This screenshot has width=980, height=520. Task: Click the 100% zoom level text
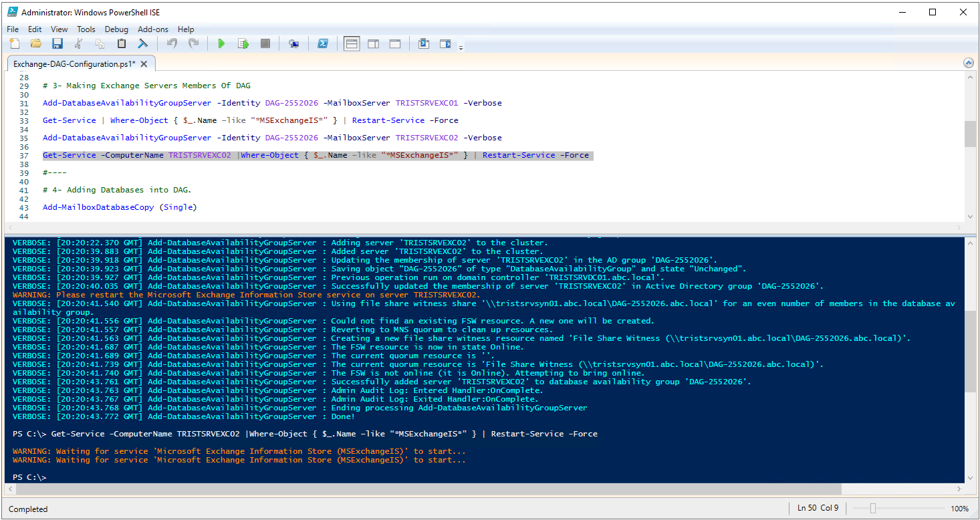[x=960, y=509]
